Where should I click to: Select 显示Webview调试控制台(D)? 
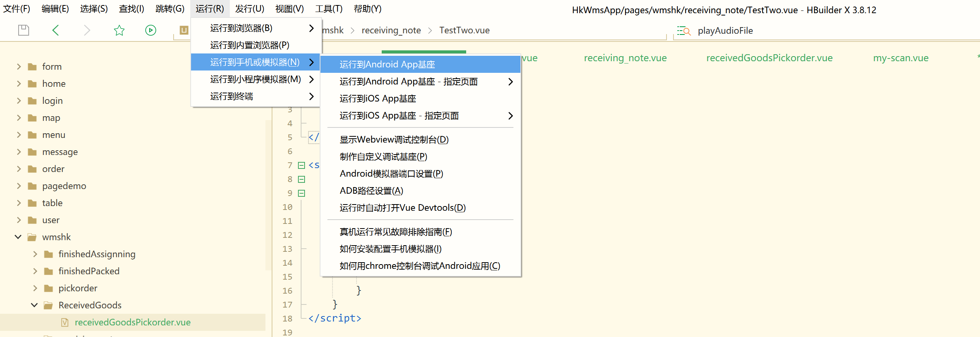(x=421, y=139)
